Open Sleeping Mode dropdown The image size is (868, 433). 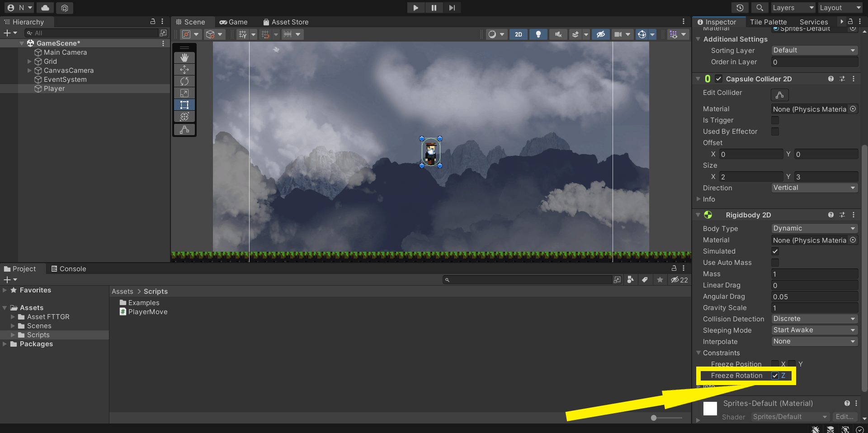815,330
